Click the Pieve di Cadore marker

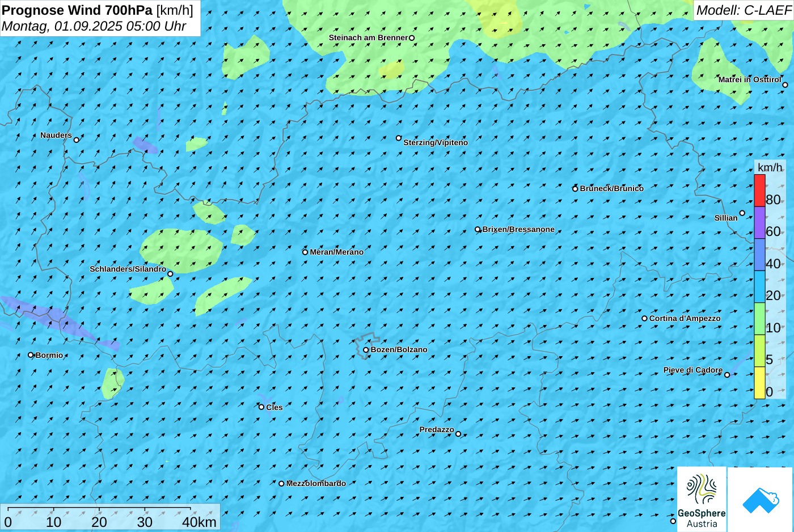click(727, 375)
